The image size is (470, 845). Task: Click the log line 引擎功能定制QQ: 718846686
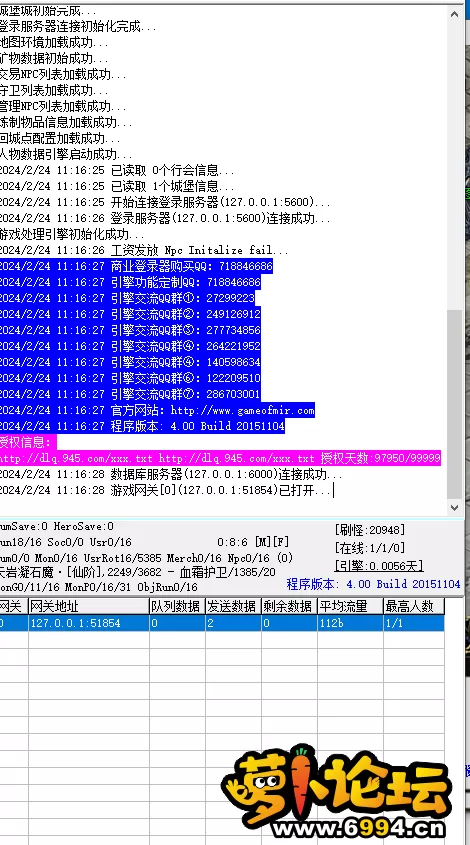point(130,282)
